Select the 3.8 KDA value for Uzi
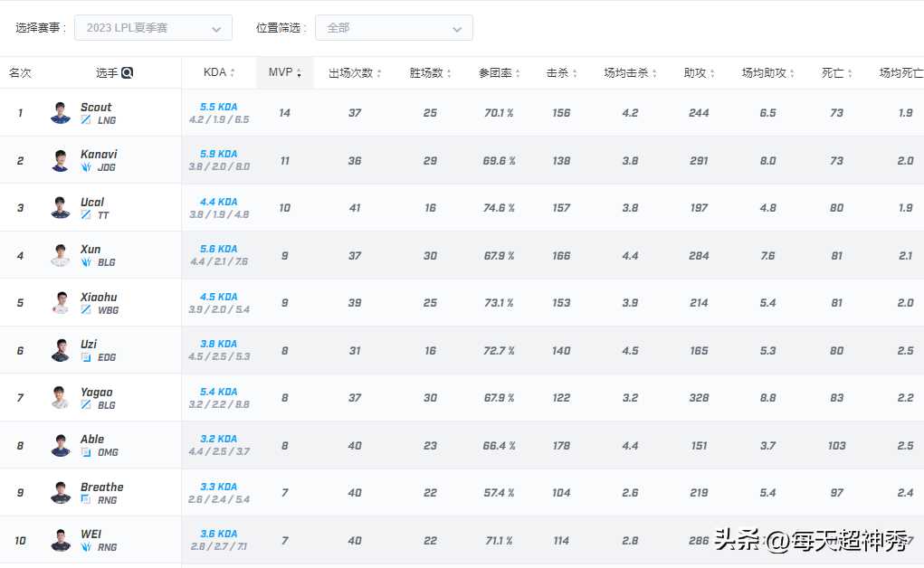This screenshot has height=568, width=924. pos(219,344)
